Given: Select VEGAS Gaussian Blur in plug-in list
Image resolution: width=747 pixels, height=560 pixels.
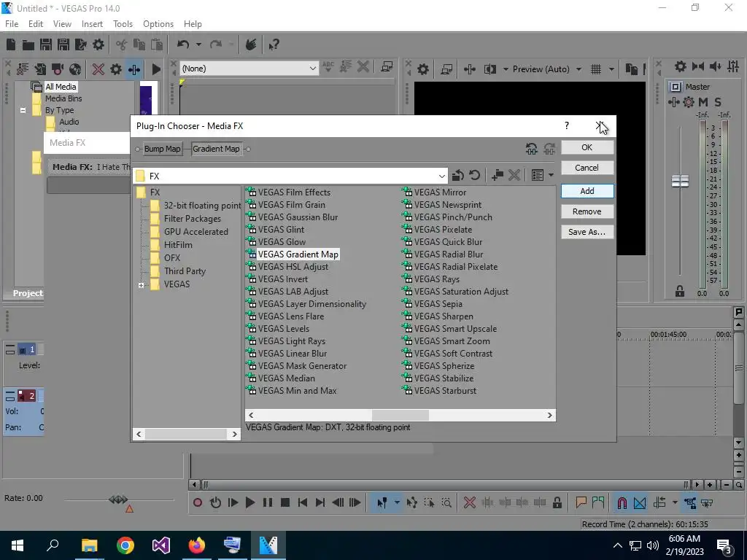Looking at the screenshot, I should [x=298, y=217].
